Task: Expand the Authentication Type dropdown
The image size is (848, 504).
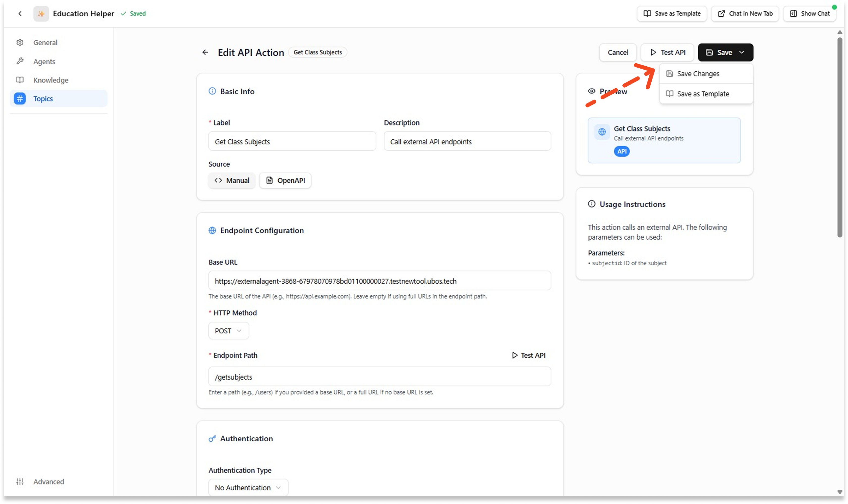Action: pyautogui.click(x=248, y=487)
